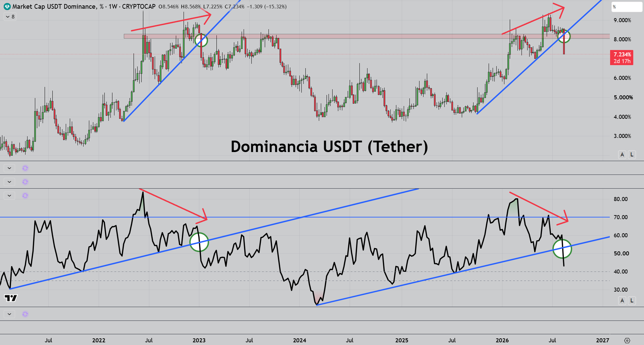Toggle auto scale (A) on the price chart
Viewport: 644px width, 345px height.
coord(622,154)
